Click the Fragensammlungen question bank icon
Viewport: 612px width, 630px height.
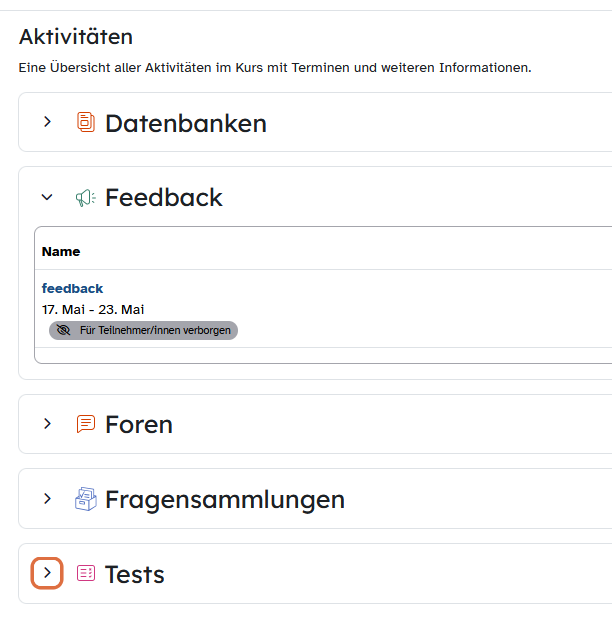click(86, 499)
